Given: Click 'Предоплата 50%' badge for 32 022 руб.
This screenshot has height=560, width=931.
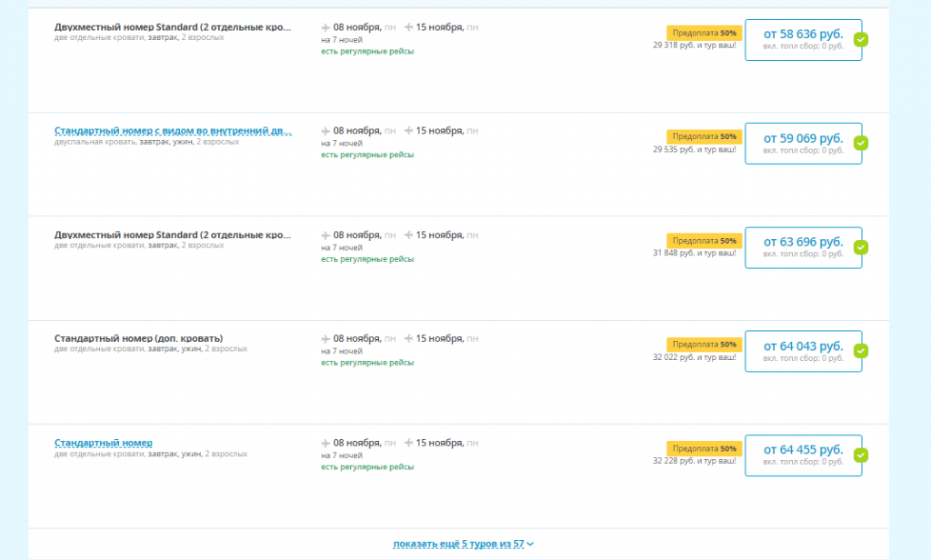Looking at the screenshot, I should pyautogui.click(x=705, y=344).
